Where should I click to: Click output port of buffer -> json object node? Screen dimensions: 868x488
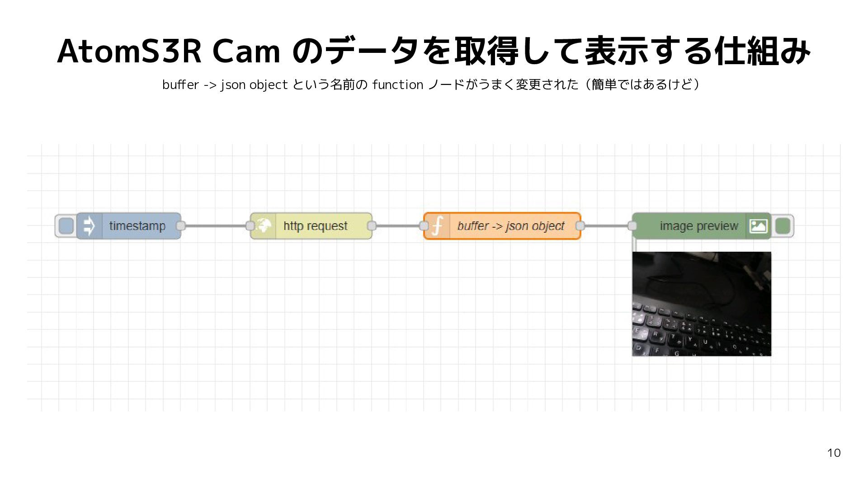pyautogui.click(x=580, y=226)
